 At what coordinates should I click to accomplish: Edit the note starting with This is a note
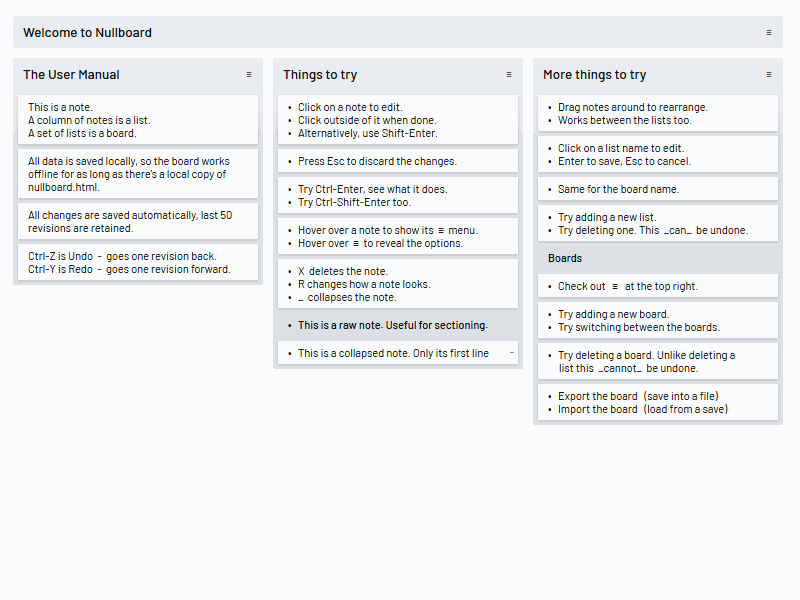(x=120, y=119)
